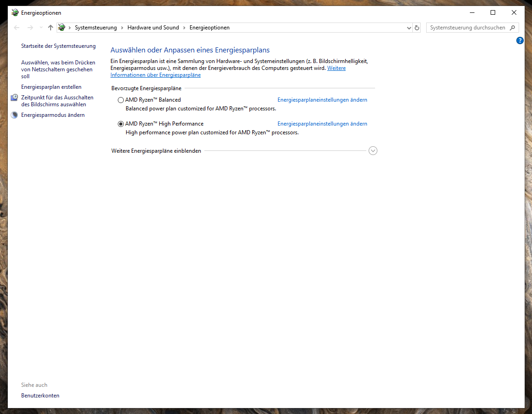Screen dimensions: 532x414
Task: Open the recent locations chevron
Action: (41, 28)
